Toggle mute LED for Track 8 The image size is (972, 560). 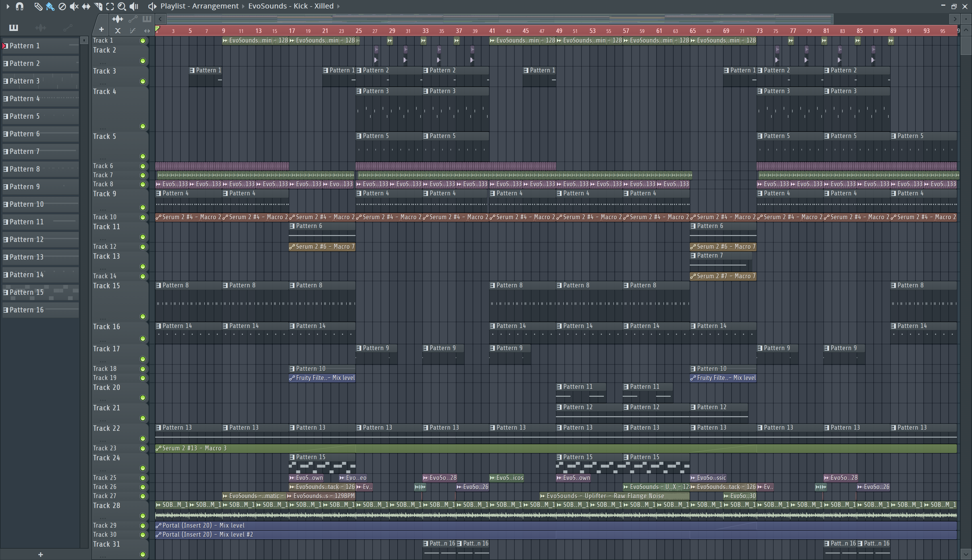143,185
